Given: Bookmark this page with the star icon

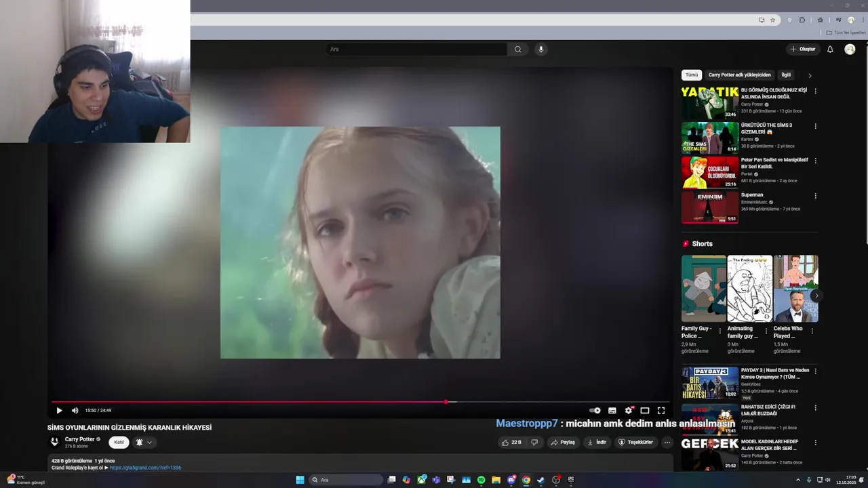Looking at the screenshot, I should click(772, 20).
